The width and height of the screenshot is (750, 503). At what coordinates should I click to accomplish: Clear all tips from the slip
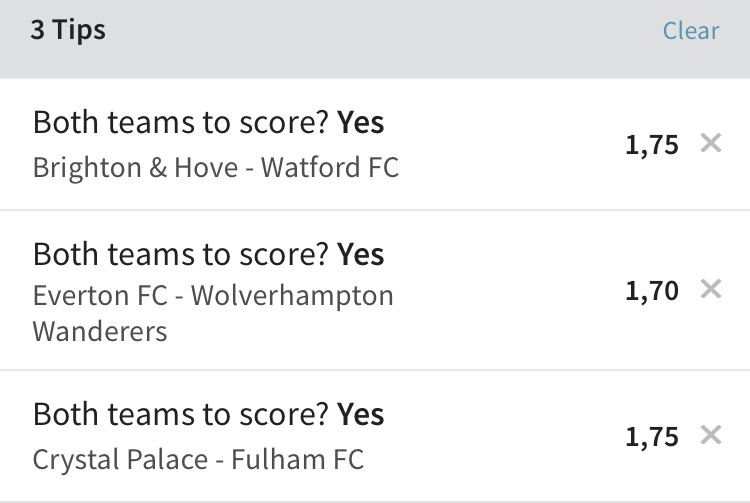tap(691, 31)
